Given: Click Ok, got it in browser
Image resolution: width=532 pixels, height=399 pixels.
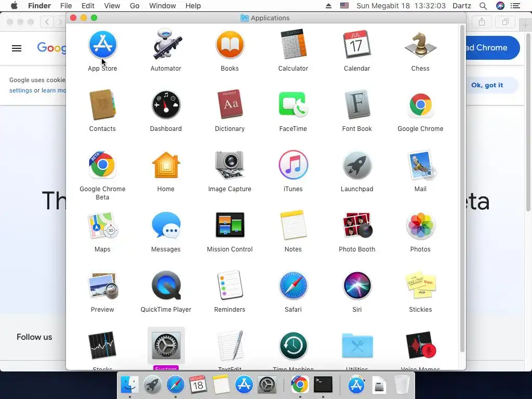Looking at the screenshot, I should click(x=487, y=85).
